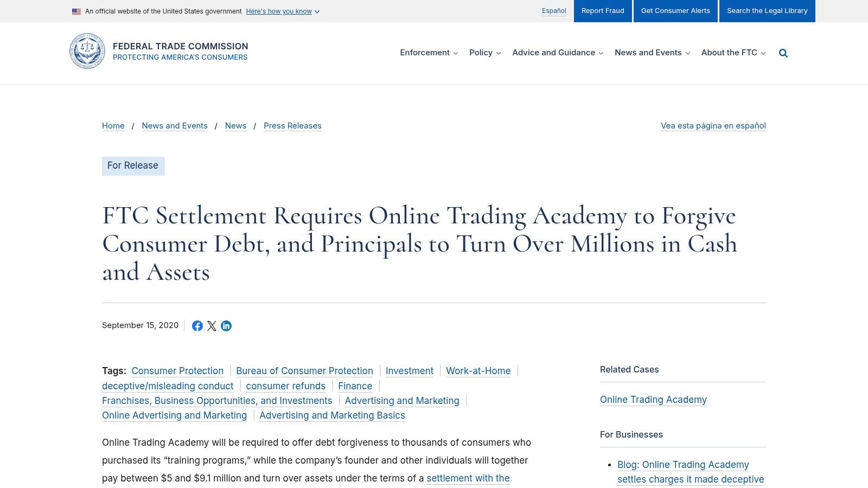Screen dimensions: 868x488
Task: Open Online Advertising and Marketing tag
Action: [x=174, y=415]
